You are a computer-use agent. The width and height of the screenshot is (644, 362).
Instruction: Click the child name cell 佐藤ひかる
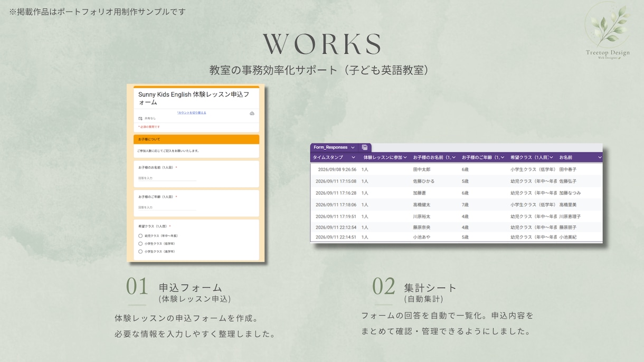pyautogui.click(x=424, y=181)
